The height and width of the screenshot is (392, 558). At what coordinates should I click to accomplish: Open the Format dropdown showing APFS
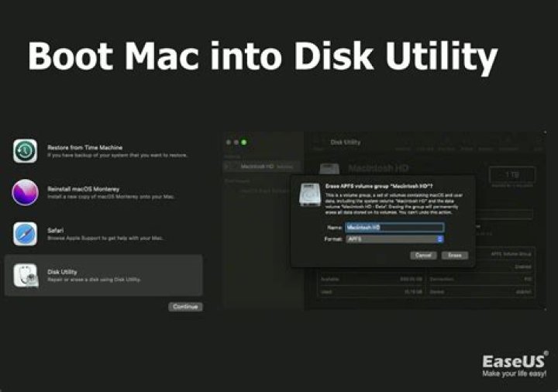point(394,239)
